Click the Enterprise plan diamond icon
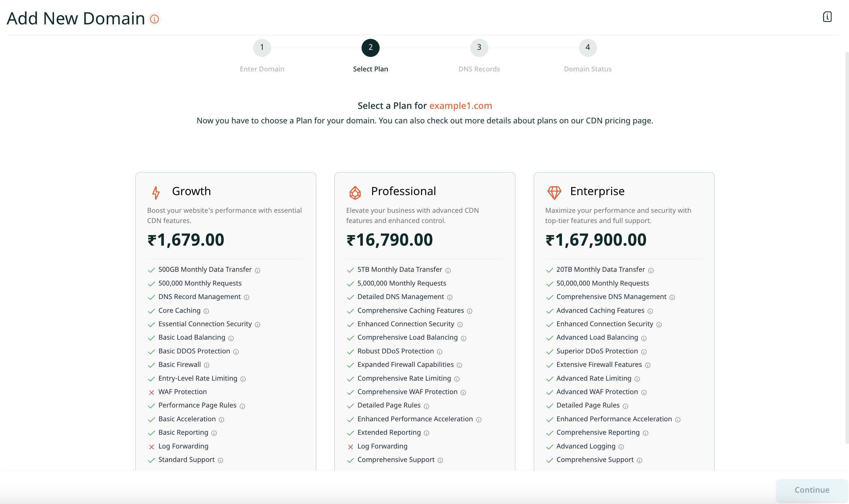Image resolution: width=849 pixels, height=504 pixels. pyautogui.click(x=554, y=193)
